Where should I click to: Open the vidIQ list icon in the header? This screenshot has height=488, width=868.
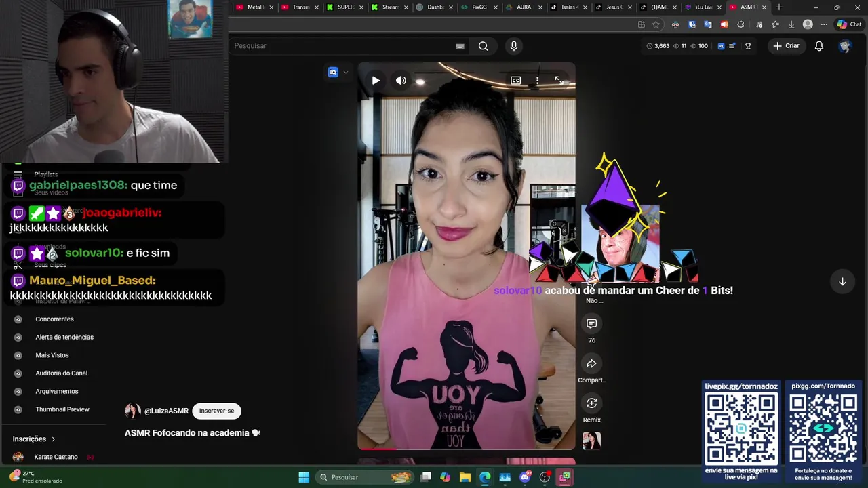click(732, 46)
